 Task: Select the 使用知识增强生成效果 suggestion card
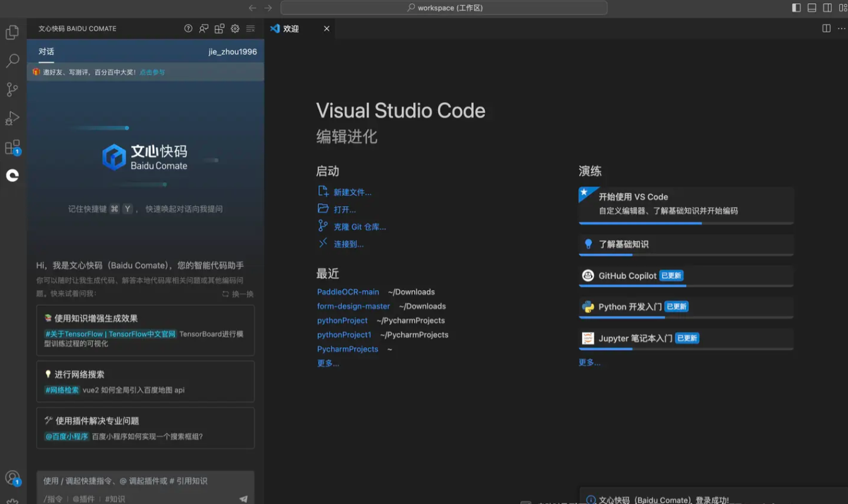tap(145, 330)
